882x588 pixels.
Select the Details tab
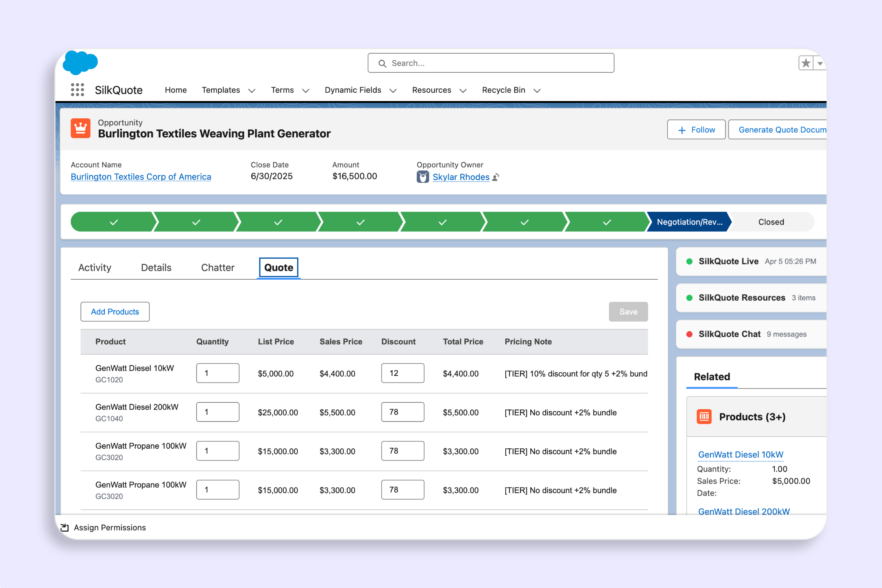[155, 268]
